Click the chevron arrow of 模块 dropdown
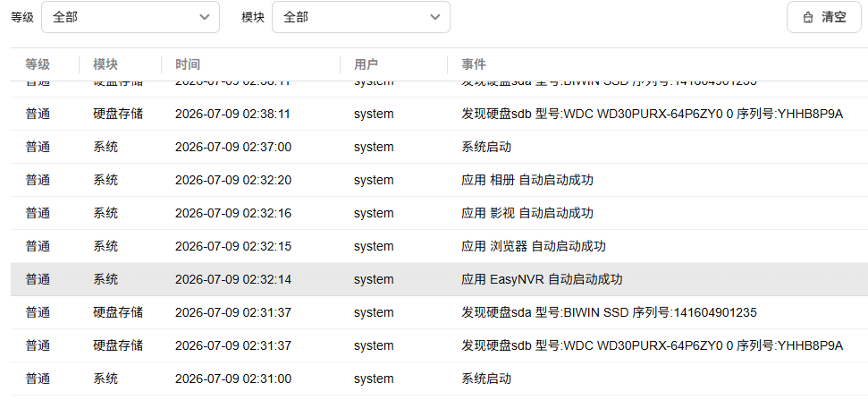The width and height of the screenshot is (868, 400). pyautogui.click(x=435, y=17)
